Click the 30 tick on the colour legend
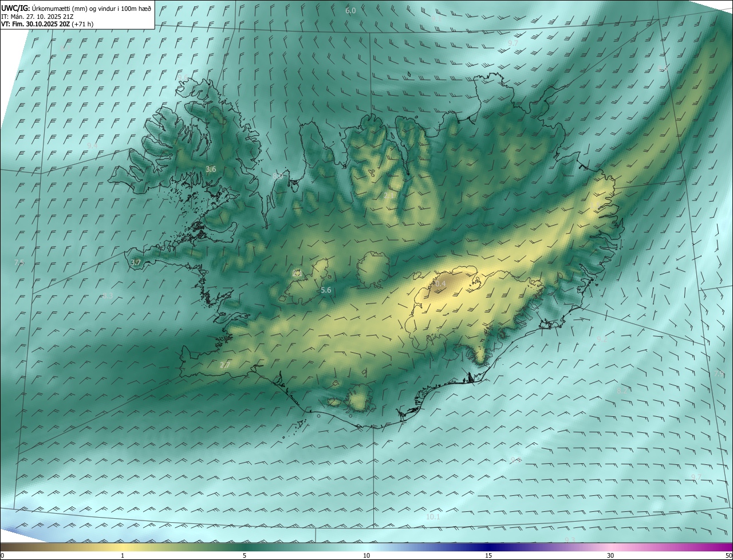The image size is (733, 560). pyautogui.click(x=610, y=555)
